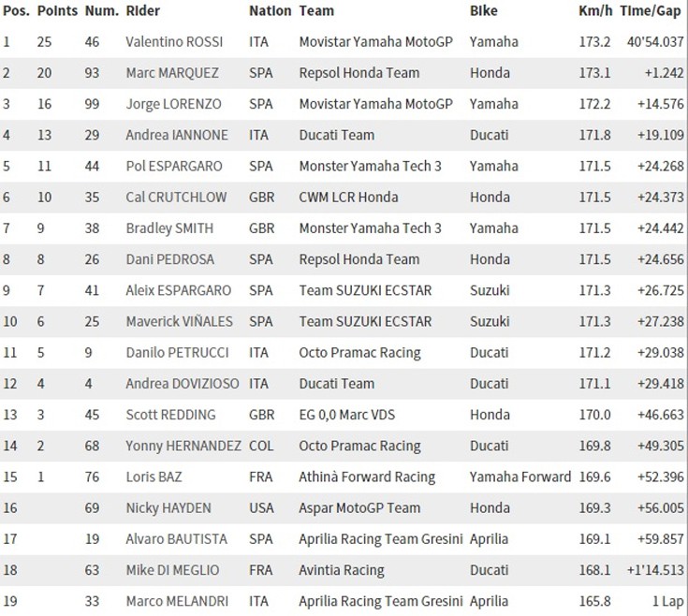Click the Yamaha Forward bike cell
The width and height of the screenshot is (688, 616).
tap(520, 477)
